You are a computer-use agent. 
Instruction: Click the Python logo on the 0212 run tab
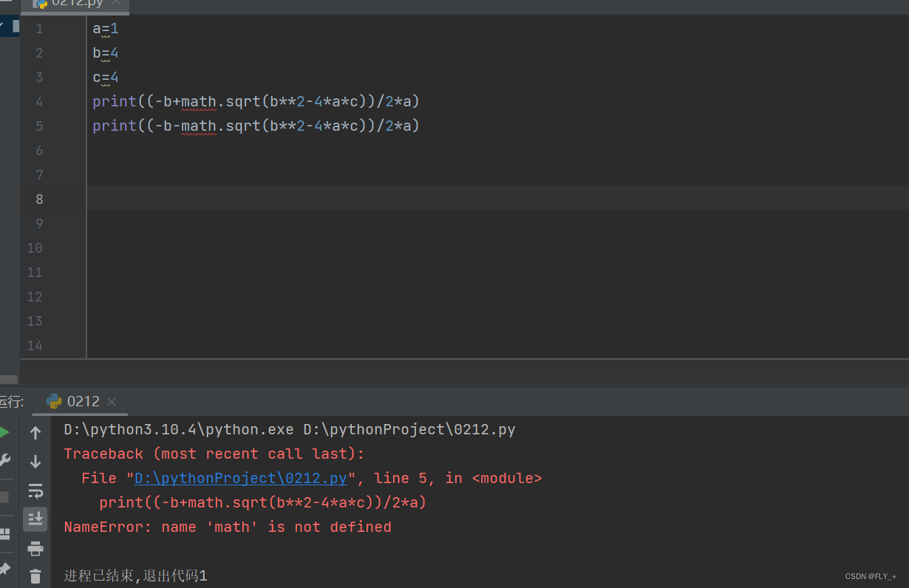(x=53, y=402)
